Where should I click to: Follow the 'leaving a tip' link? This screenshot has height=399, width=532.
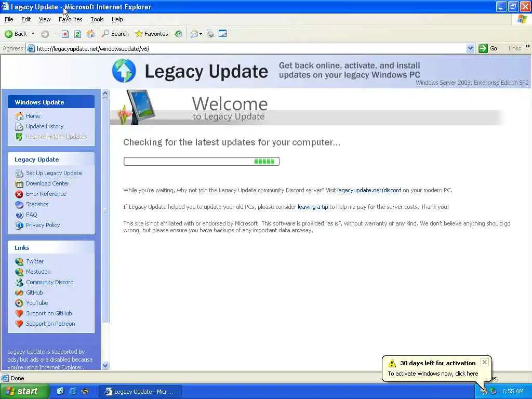click(313, 207)
